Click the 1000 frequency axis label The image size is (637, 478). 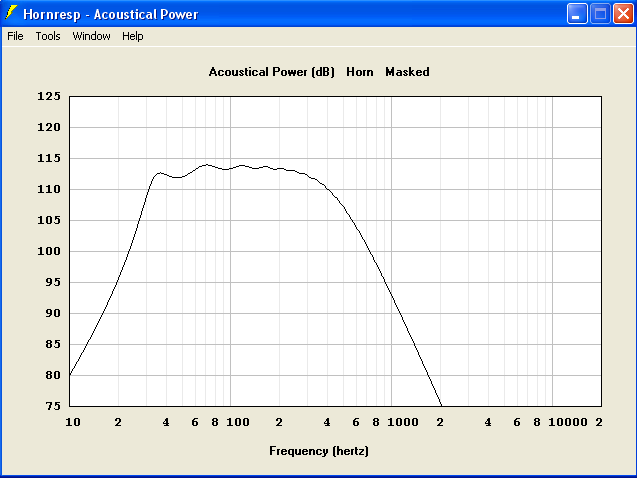coord(403,422)
